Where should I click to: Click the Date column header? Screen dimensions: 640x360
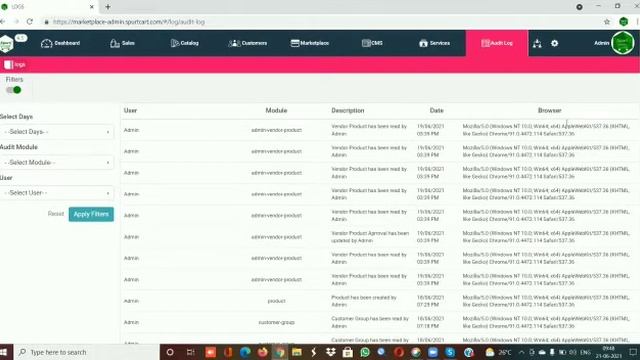[436, 111]
